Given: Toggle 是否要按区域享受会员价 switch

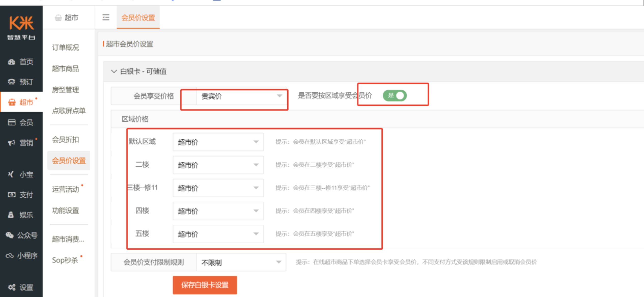Looking at the screenshot, I should (x=395, y=96).
